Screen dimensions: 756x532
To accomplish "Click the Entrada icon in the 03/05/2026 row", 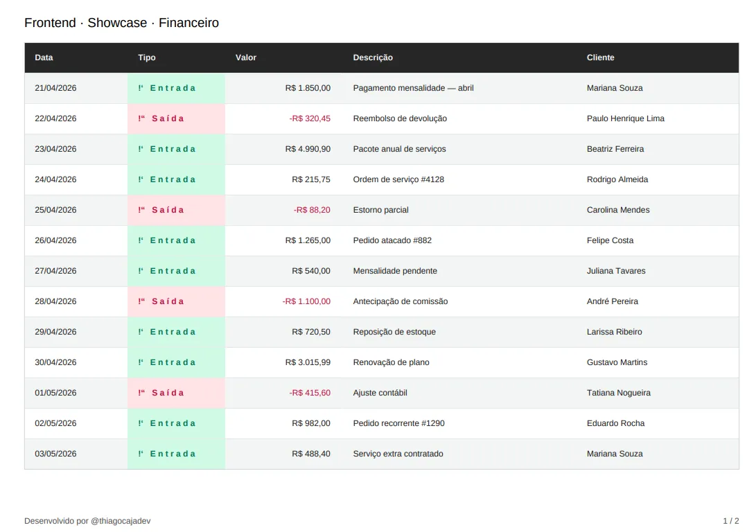I will click(141, 454).
